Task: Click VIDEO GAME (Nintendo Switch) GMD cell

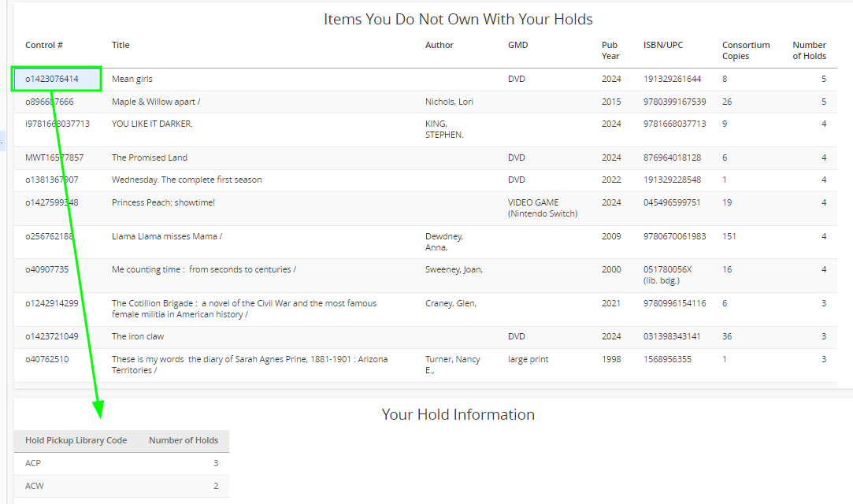Action: point(543,208)
